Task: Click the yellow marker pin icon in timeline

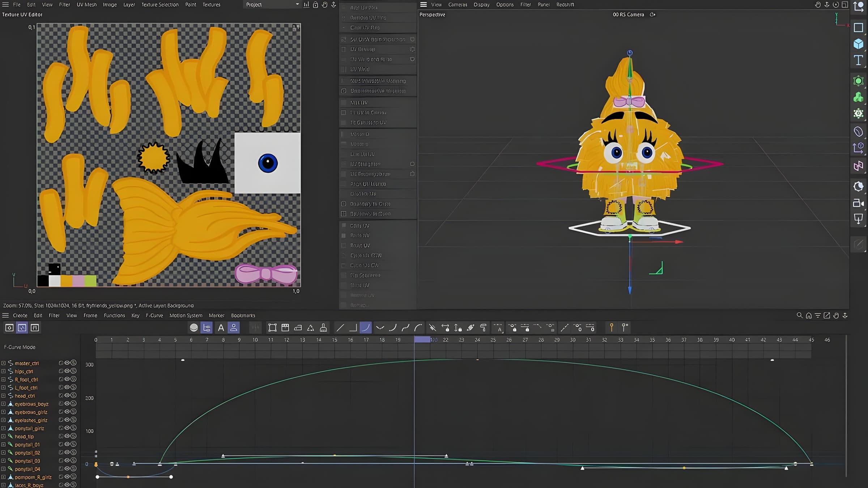Action: click(x=612, y=328)
